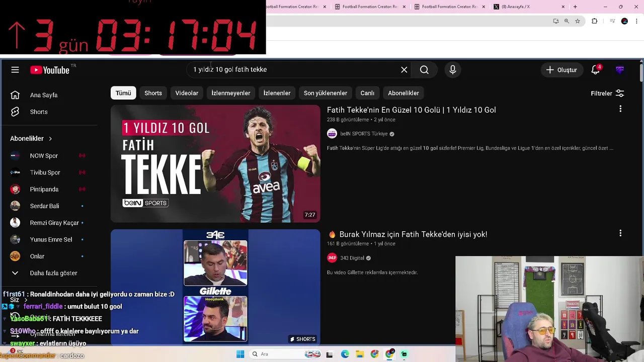Open Task View from the taskbar
644x362 pixels.
330,354
